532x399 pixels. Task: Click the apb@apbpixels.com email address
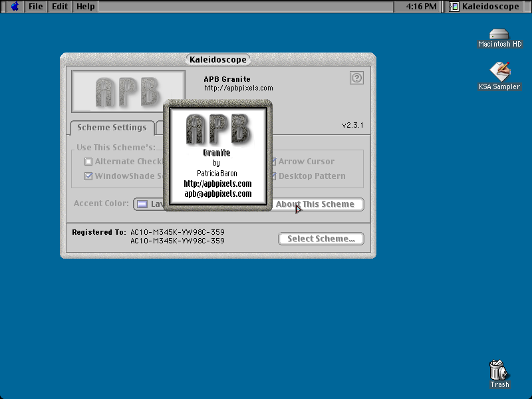(x=218, y=194)
